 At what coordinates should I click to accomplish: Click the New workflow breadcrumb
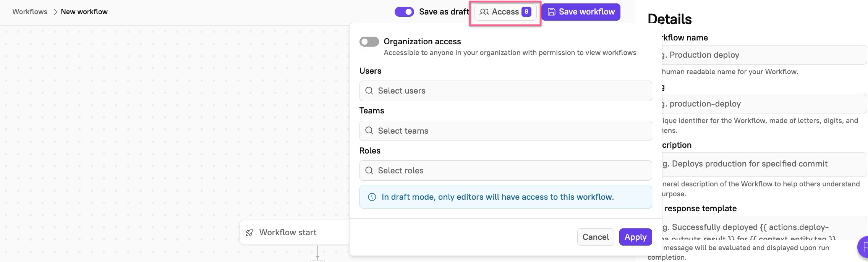(84, 12)
